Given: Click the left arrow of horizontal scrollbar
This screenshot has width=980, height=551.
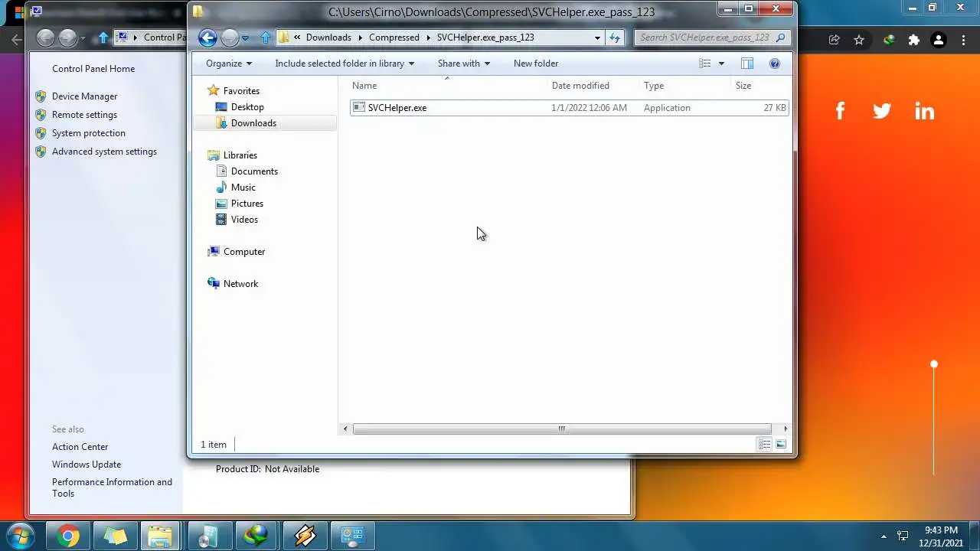Looking at the screenshot, I should pos(346,429).
